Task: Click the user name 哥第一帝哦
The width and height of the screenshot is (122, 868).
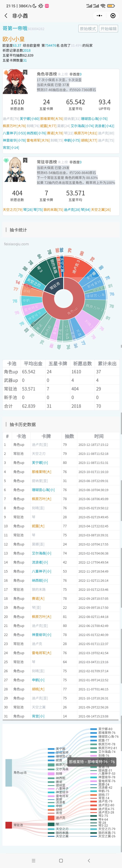Action: point(15,28)
